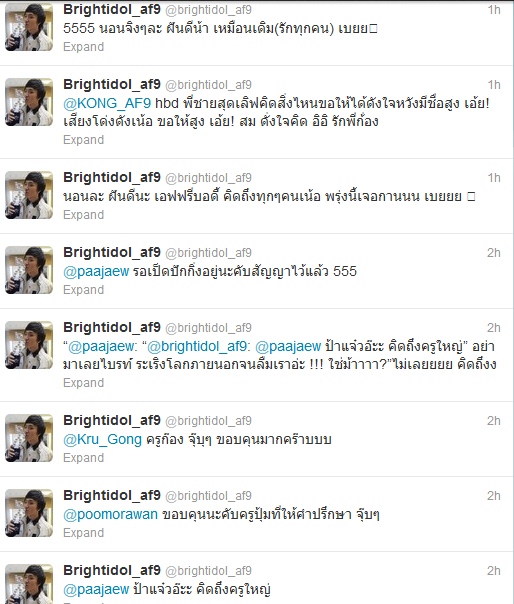Click avatar of the @poomorawan tweet
The width and height of the screenshot is (514, 604).
point(29,513)
